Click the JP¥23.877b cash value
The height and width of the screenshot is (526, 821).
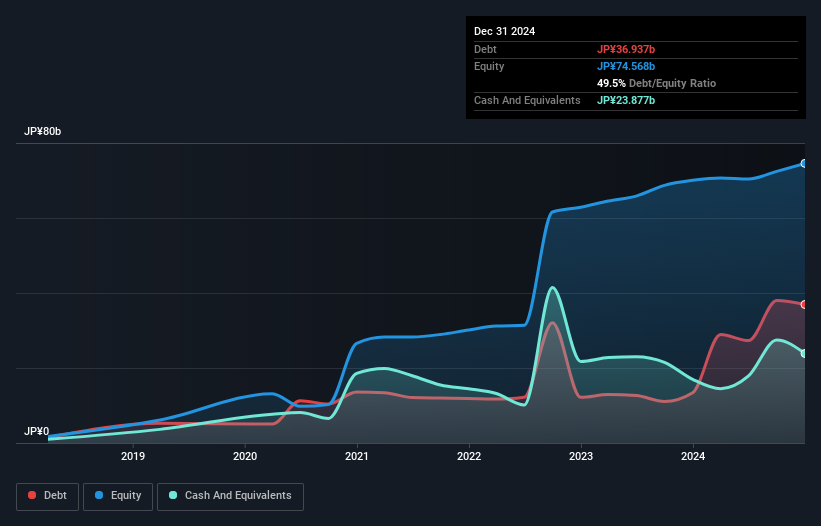pyautogui.click(x=626, y=100)
